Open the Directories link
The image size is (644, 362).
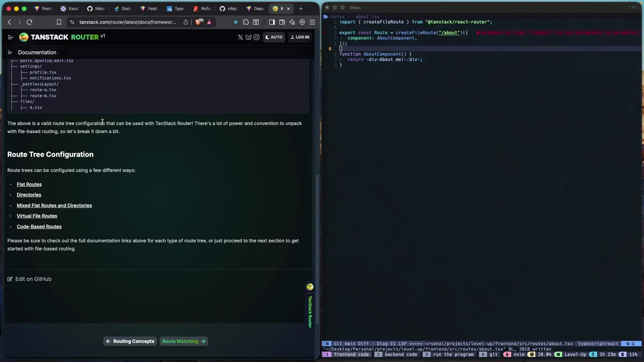[29, 195]
